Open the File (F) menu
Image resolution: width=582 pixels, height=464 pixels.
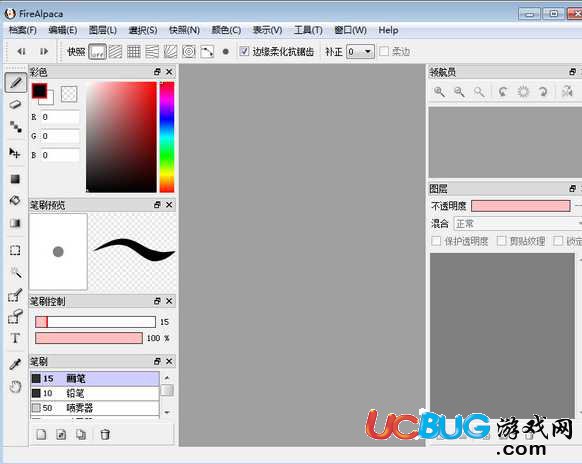[x=22, y=30]
